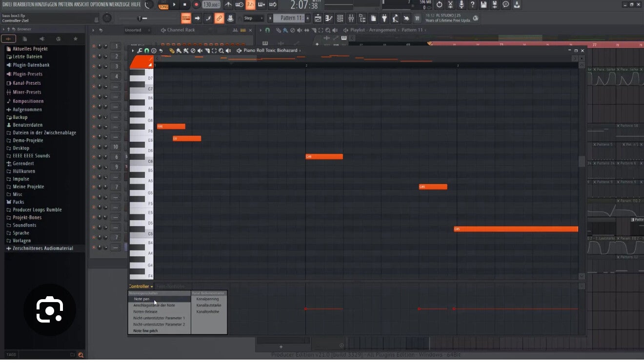Click the select tool icon in Piano Roll toolbar

pyautogui.click(x=214, y=51)
